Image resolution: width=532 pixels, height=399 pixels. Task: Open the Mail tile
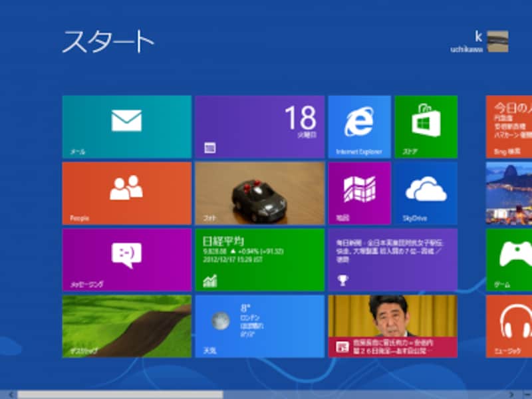127,127
